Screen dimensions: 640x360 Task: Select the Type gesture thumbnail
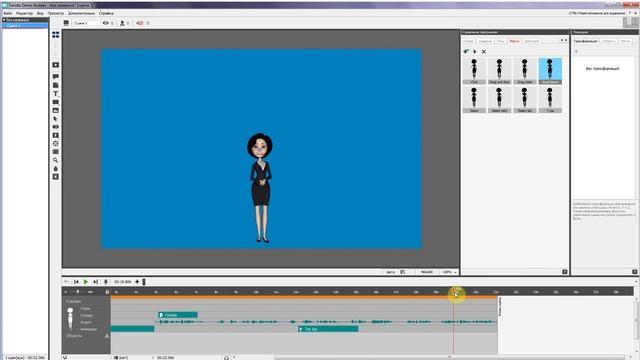[x=550, y=100]
